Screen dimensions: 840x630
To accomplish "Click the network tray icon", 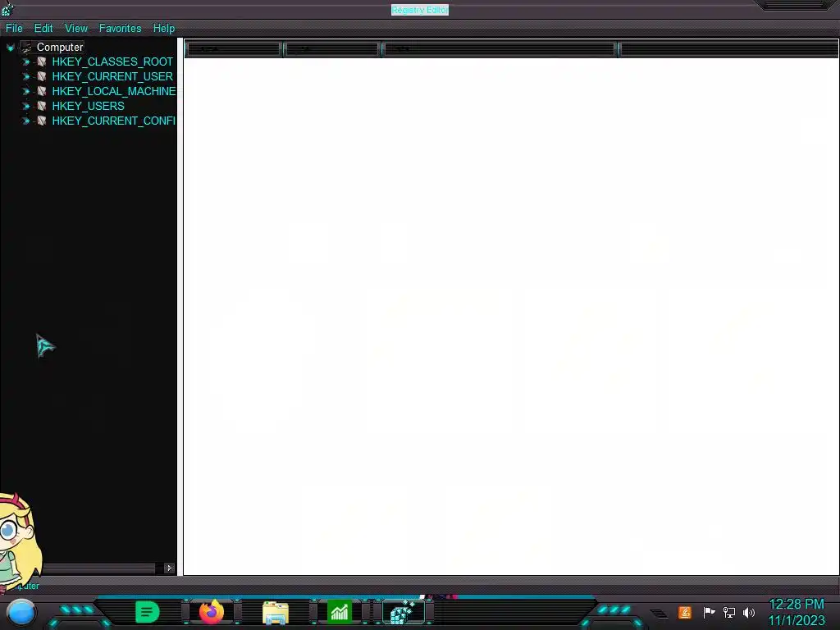I will pyautogui.click(x=729, y=612).
